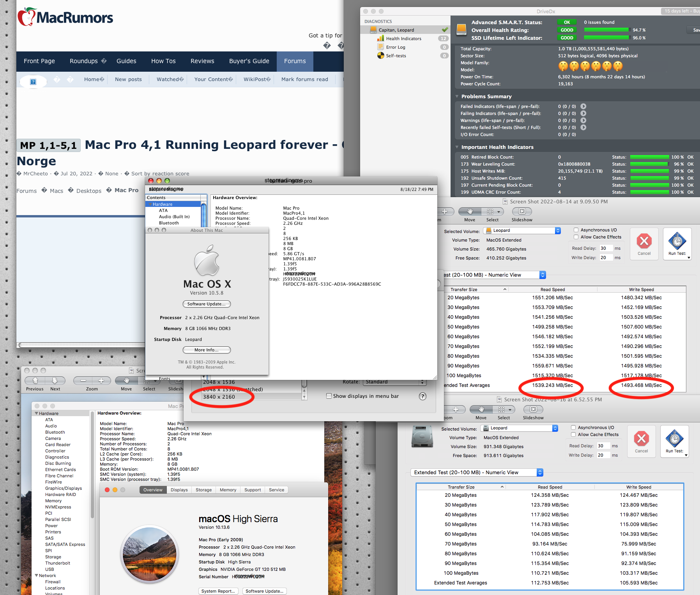Open Selected Volume dropdown above 465.760 Gigabytes
The height and width of the screenshot is (595, 700).
pos(522,231)
